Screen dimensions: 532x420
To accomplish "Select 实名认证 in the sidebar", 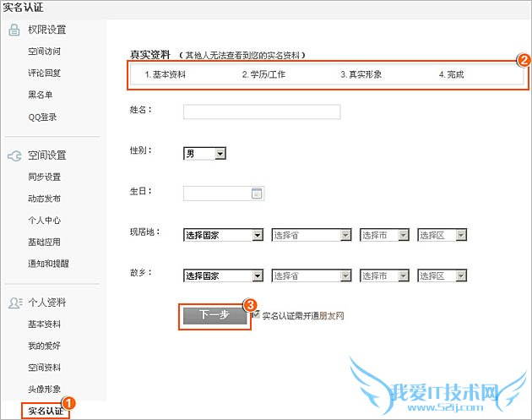I will coord(46,411).
